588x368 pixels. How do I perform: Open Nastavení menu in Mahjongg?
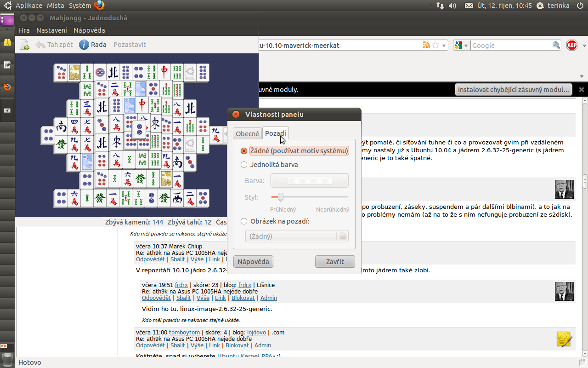point(52,30)
